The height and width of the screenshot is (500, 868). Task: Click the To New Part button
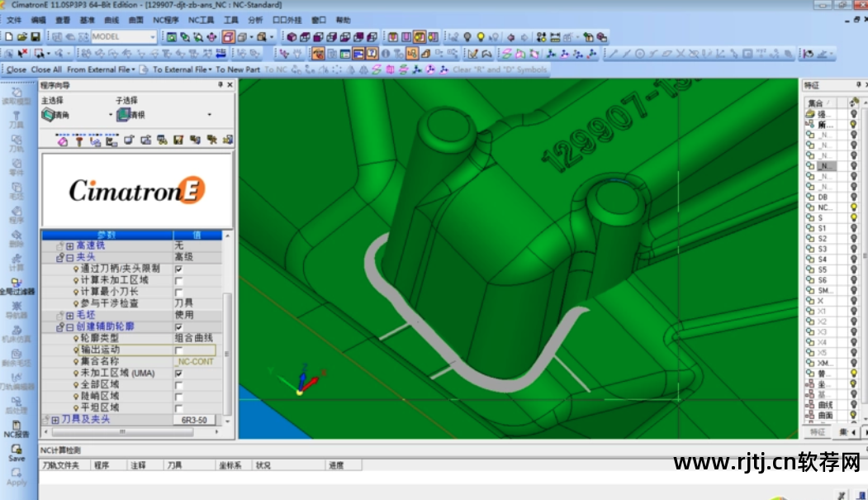click(238, 69)
